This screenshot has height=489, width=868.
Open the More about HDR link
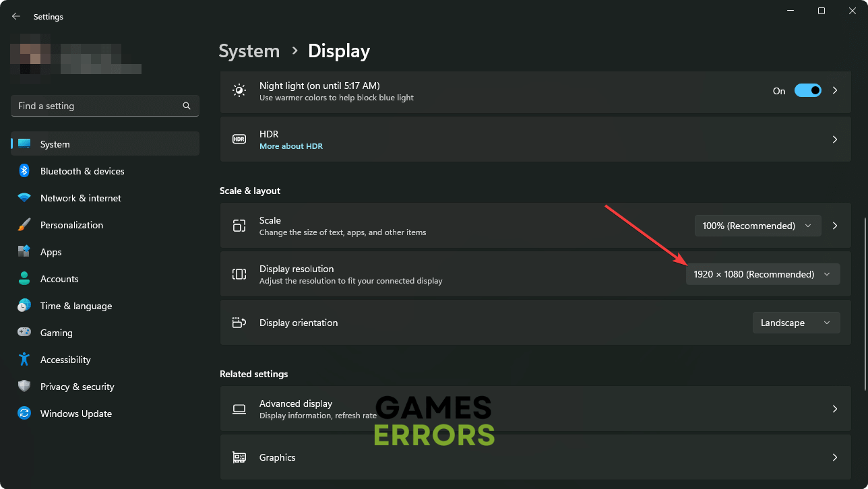click(290, 146)
